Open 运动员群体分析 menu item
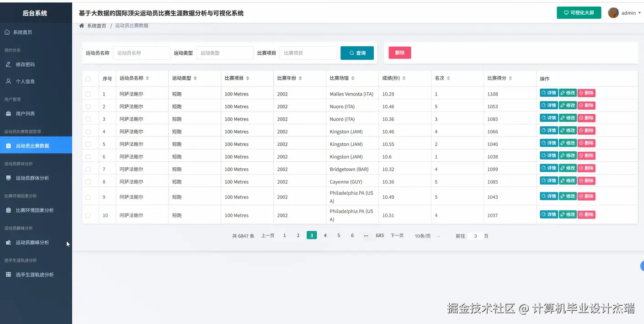This screenshot has height=324, width=644. 36,178
